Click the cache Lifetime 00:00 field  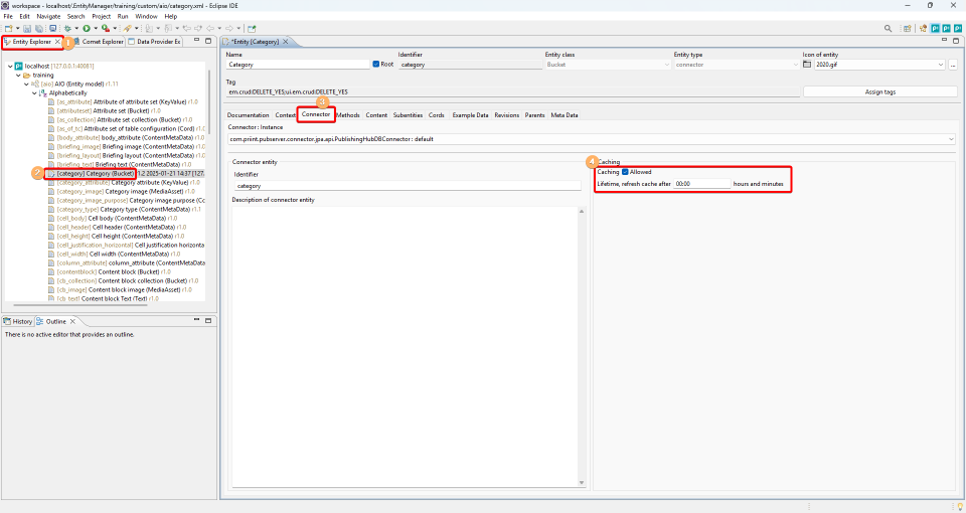pos(702,184)
